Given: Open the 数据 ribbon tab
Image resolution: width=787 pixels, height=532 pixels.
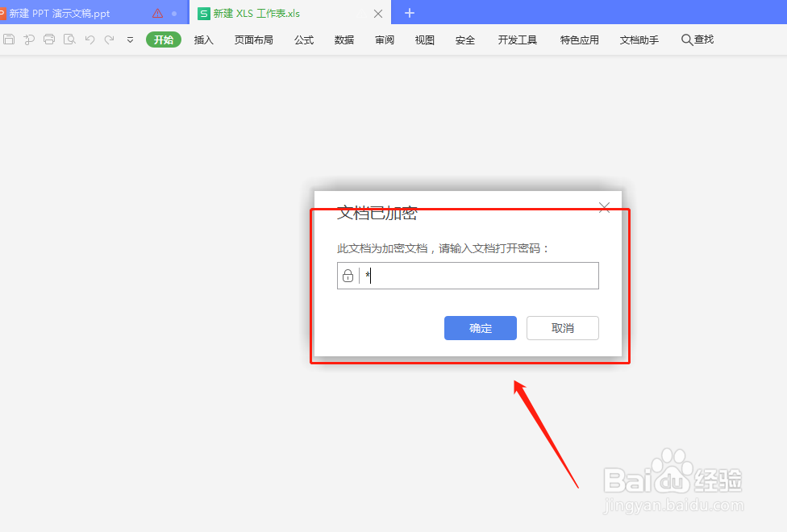Looking at the screenshot, I should pos(344,39).
